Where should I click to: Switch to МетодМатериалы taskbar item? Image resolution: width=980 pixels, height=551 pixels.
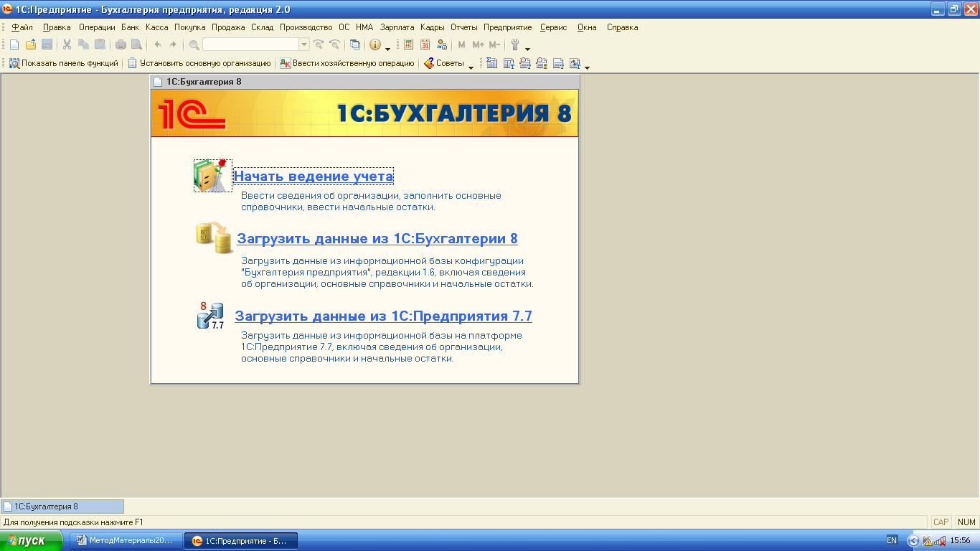126,541
